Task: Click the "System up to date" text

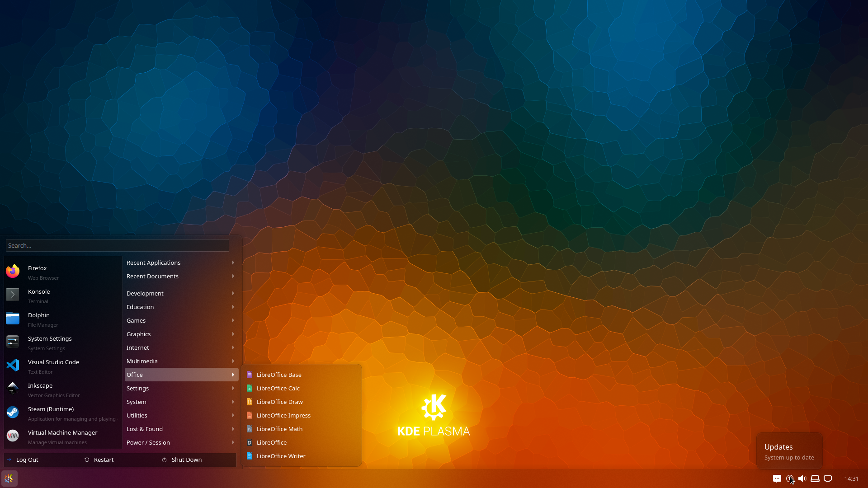Action: pos(789,457)
